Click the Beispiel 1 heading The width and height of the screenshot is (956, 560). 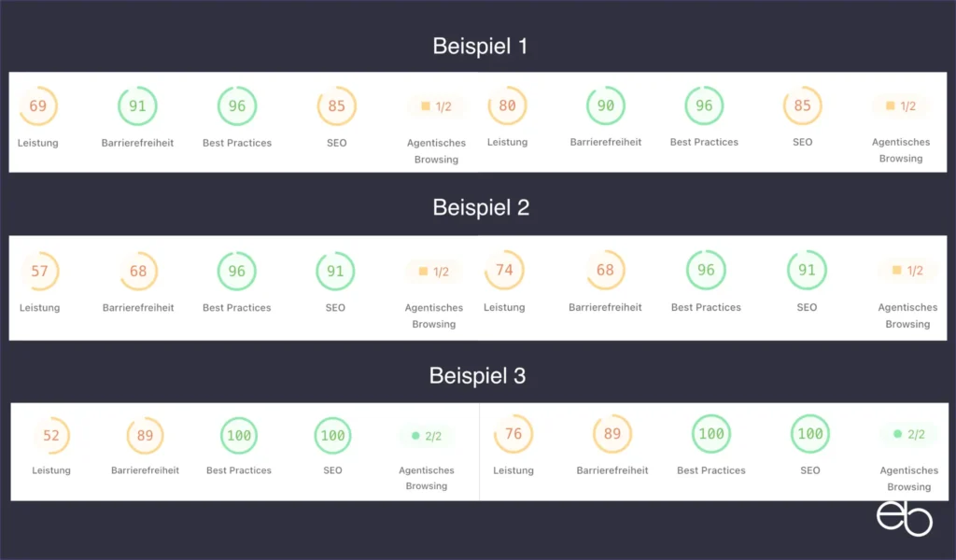pyautogui.click(x=480, y=47)
